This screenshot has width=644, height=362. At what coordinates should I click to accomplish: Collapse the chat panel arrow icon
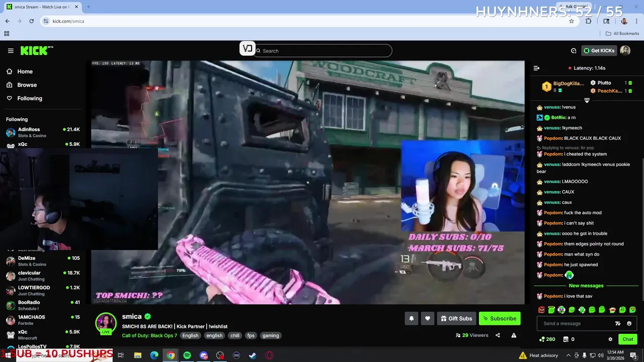tap(536, 68)
